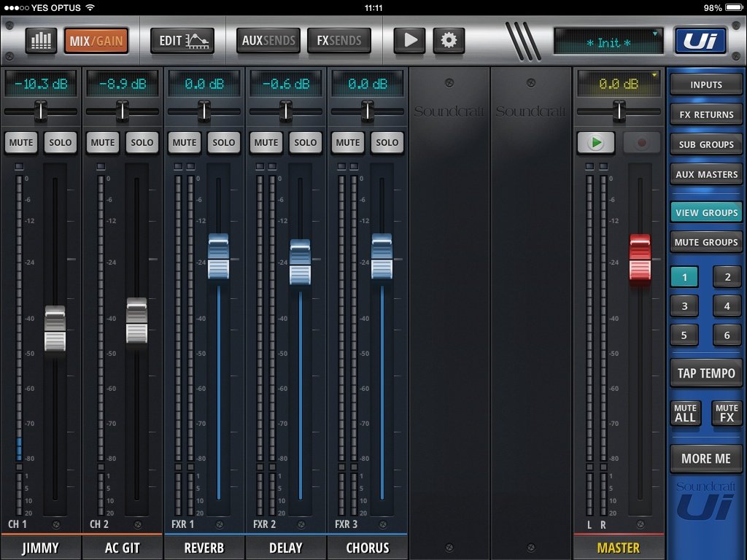Select view group 6
Screen dimensions: 747x560
pos(727,335)
